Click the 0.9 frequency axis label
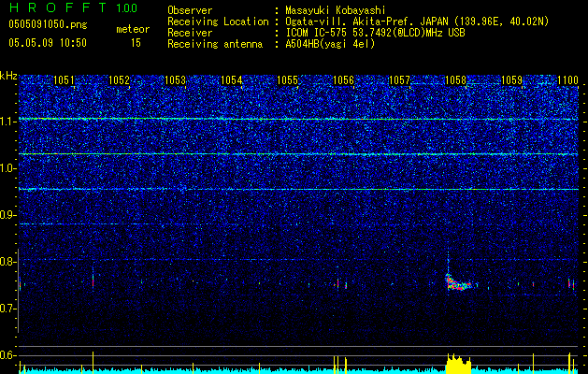This screenshot has width=588, height=374. (8, 215)
